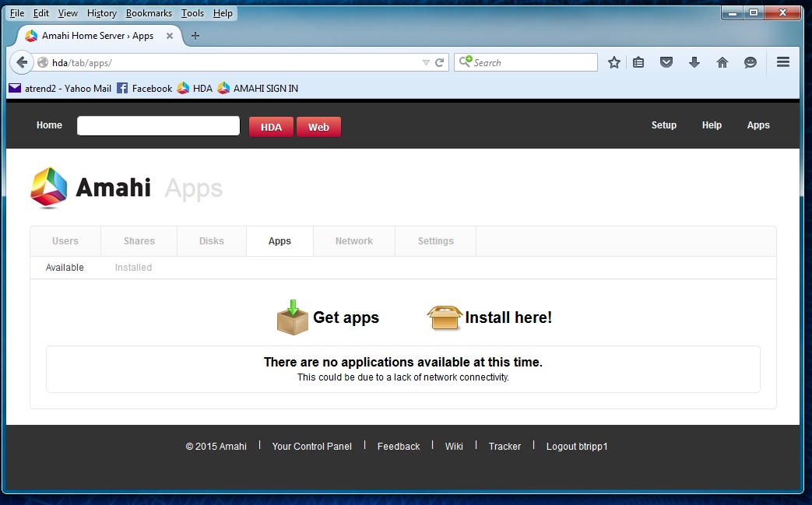Switch to the Shares tab
The image size is (812, 505).
pos(139,241)
